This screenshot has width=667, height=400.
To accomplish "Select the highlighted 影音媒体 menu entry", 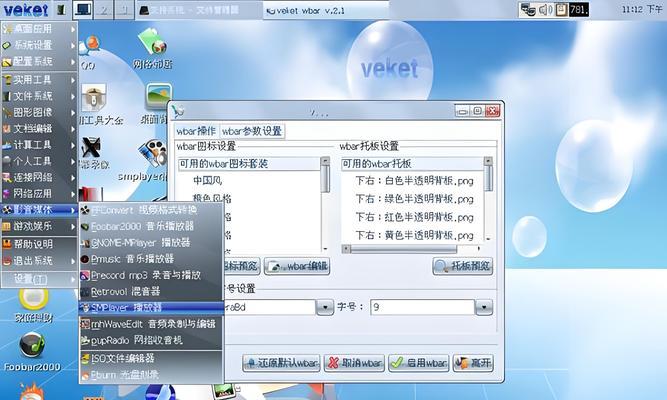I will [x=39, y=210].
